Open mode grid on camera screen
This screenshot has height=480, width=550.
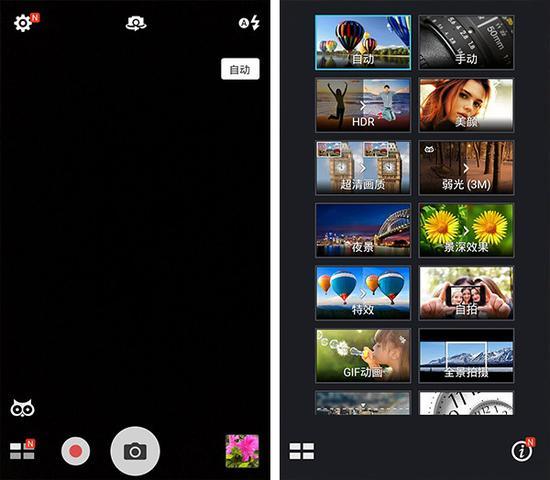coord(22,451)
